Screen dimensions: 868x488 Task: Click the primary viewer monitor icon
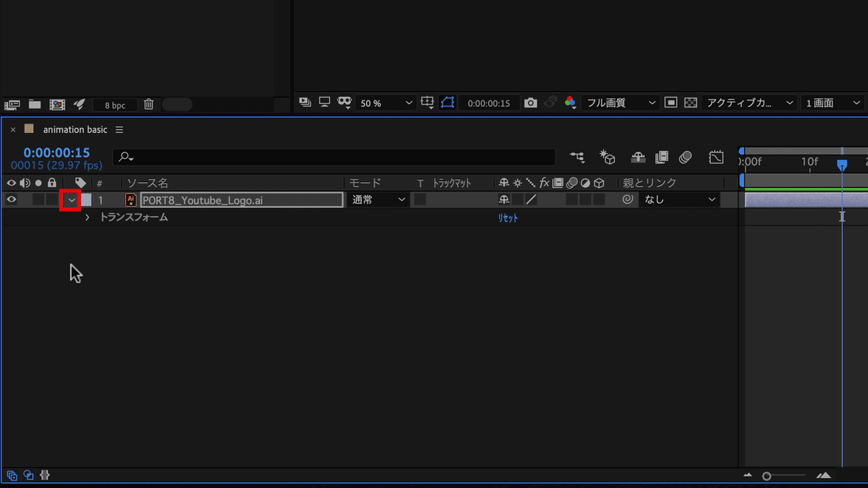(x=325, y=103)
